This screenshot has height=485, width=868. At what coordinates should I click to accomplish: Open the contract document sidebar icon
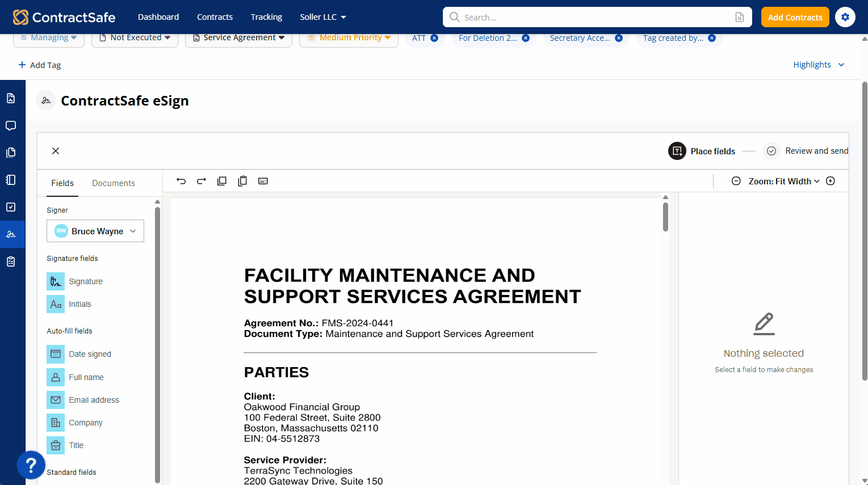coord(11,98)
